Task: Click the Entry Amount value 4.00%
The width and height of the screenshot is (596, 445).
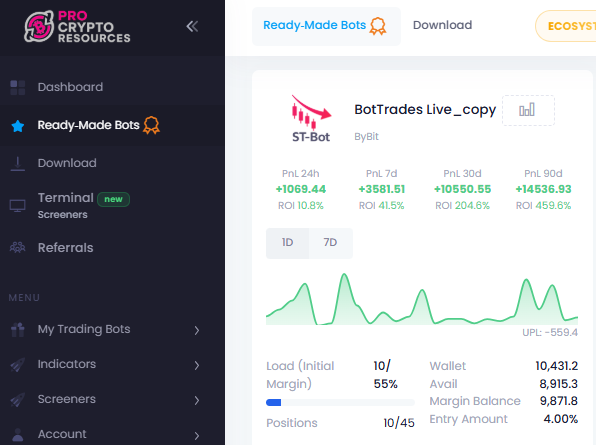Action: 561,419
